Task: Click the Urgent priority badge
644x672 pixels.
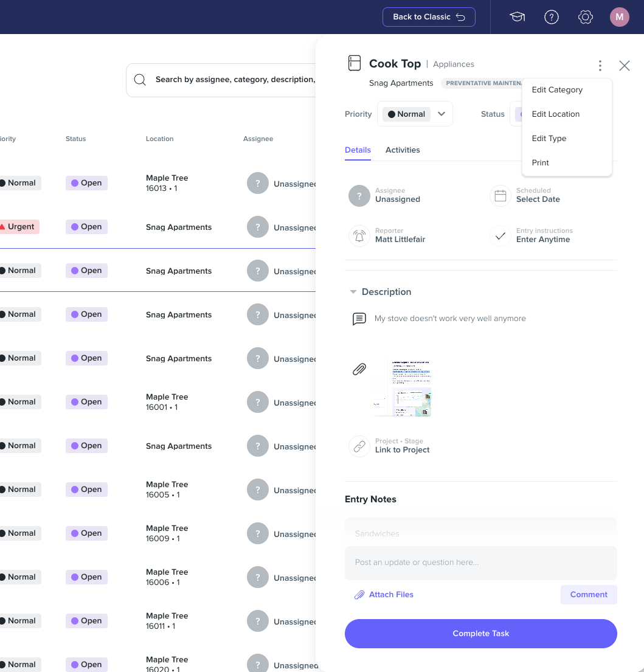Action: pos(19,227)
